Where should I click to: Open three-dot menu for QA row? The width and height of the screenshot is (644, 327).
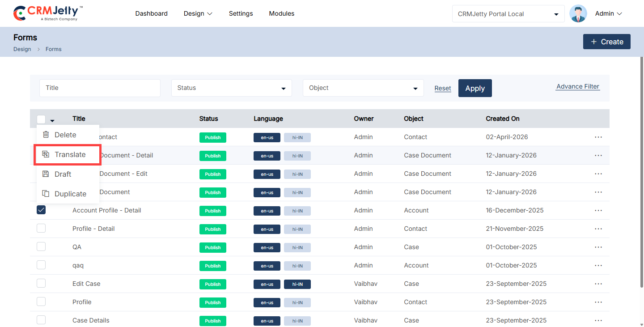(598, 247)
